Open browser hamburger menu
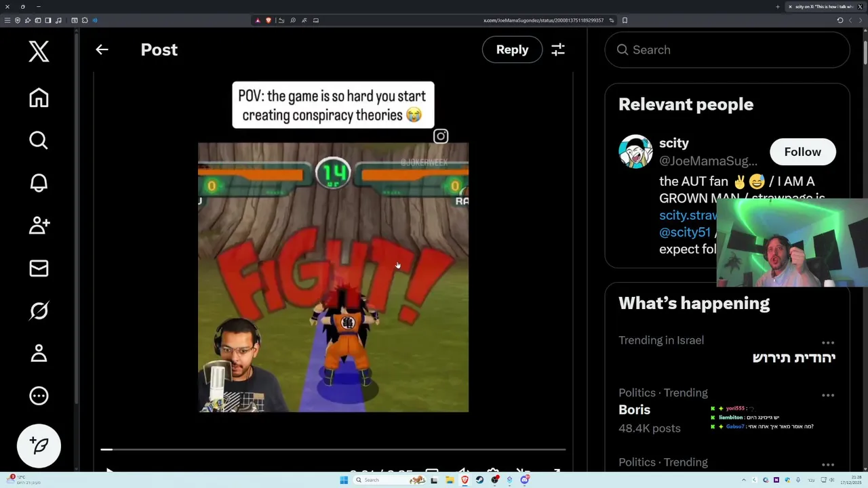 7,20
